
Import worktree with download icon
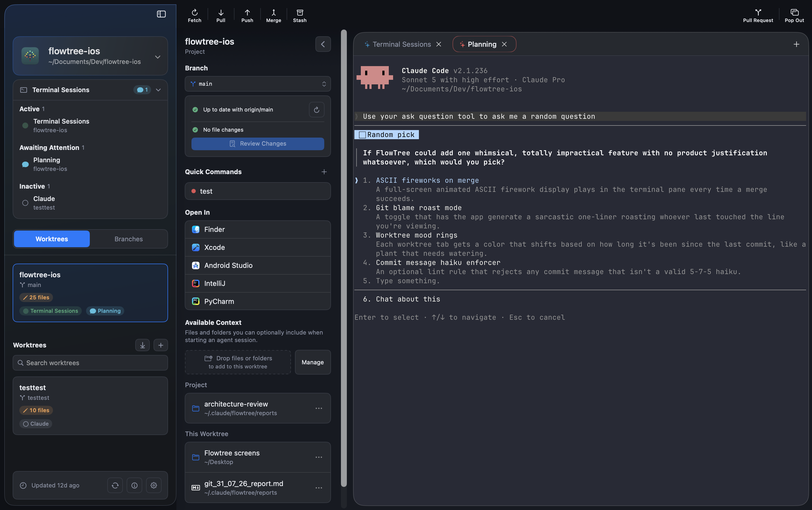coord(142,345)
